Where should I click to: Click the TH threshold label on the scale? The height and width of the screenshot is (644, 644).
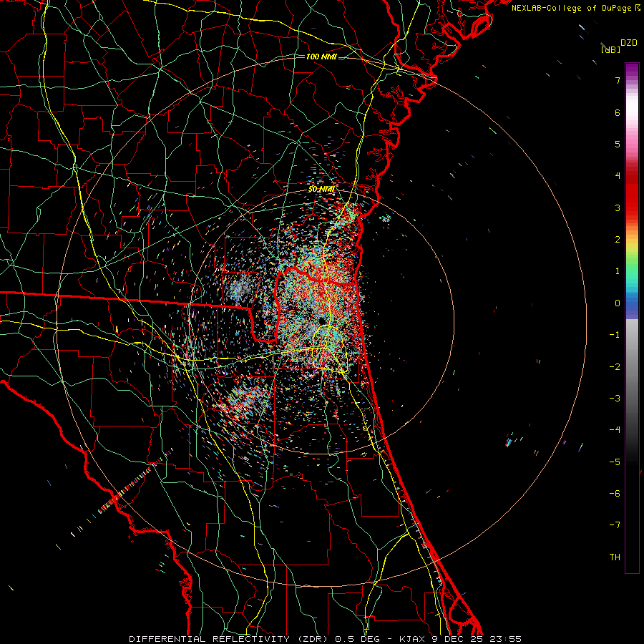[x=615, y=557]
